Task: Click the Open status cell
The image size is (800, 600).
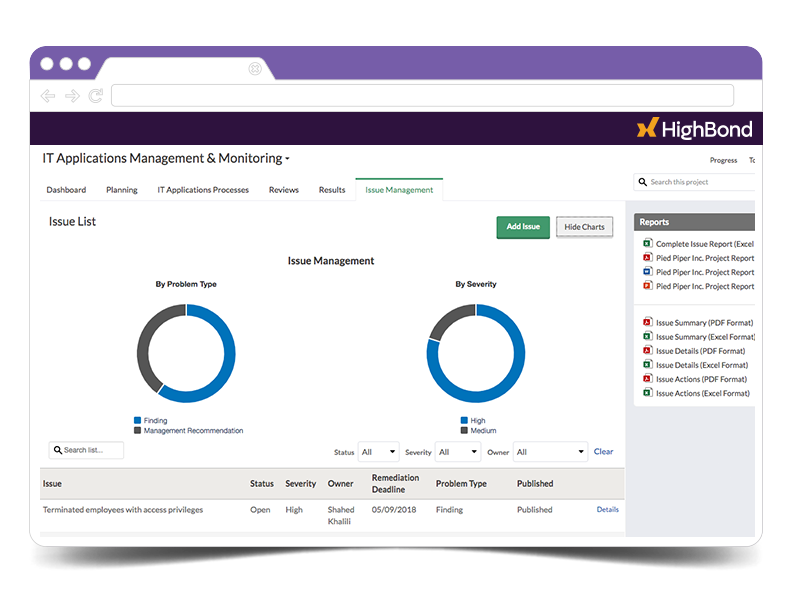Action: point(260,510)
